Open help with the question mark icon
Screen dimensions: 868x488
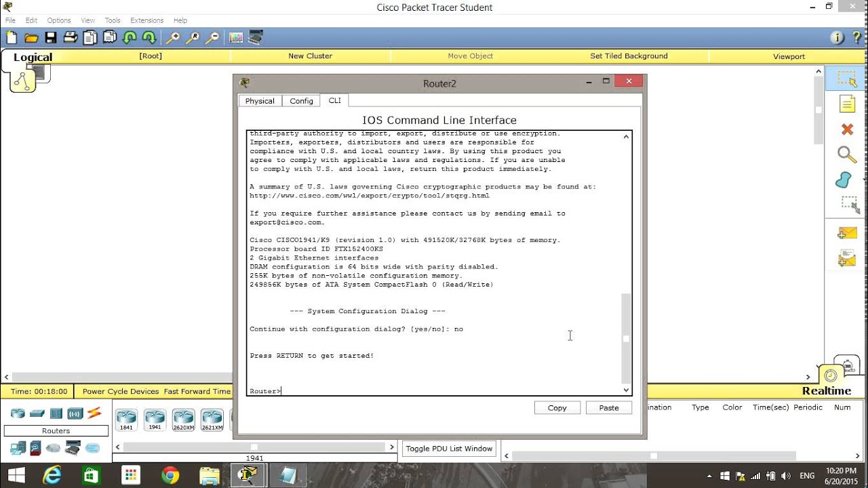click(x=856, y=38)
